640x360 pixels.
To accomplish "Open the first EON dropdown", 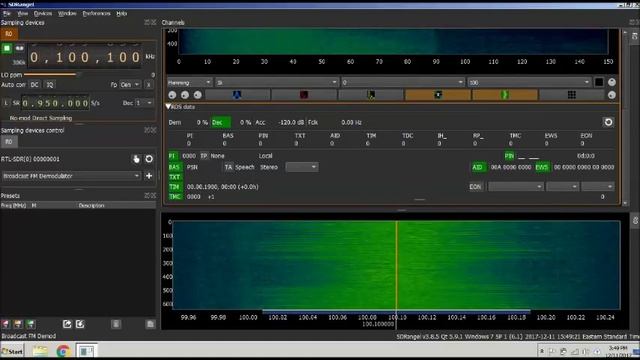I will (516, 187).
